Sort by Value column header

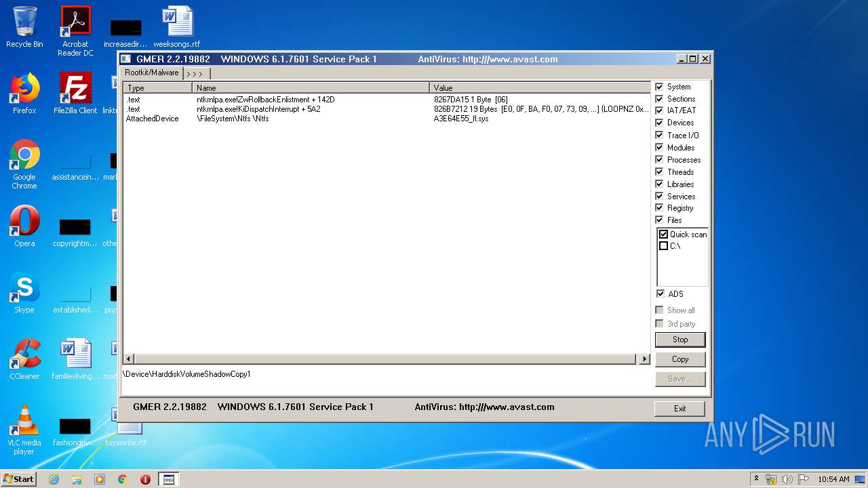tap(540, 88)
